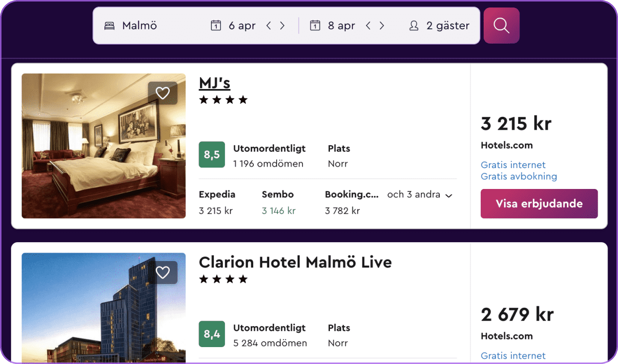Expand "och 3 andra" price options

point(420,195)
